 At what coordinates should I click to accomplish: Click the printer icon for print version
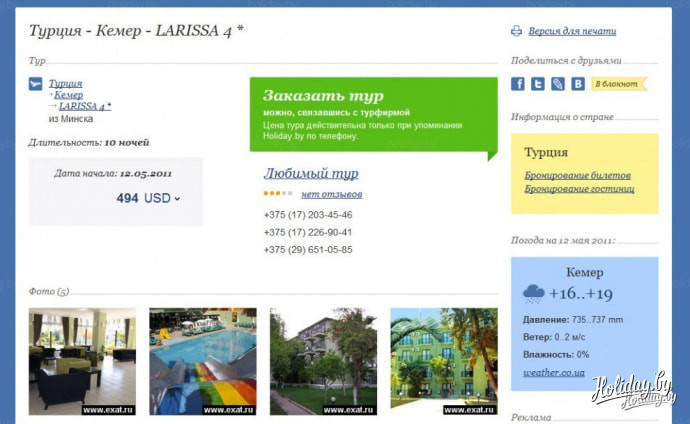pos(516,31)
